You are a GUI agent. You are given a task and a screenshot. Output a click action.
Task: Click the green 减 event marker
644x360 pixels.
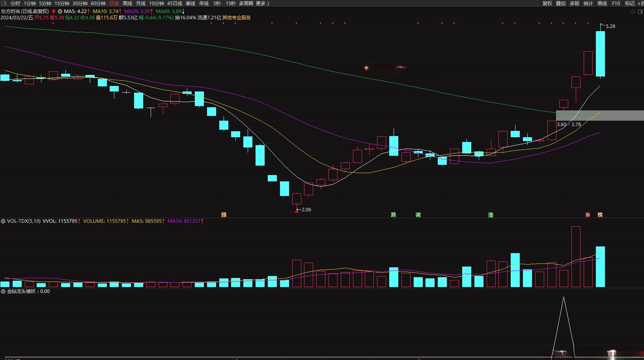coord(418,215)
